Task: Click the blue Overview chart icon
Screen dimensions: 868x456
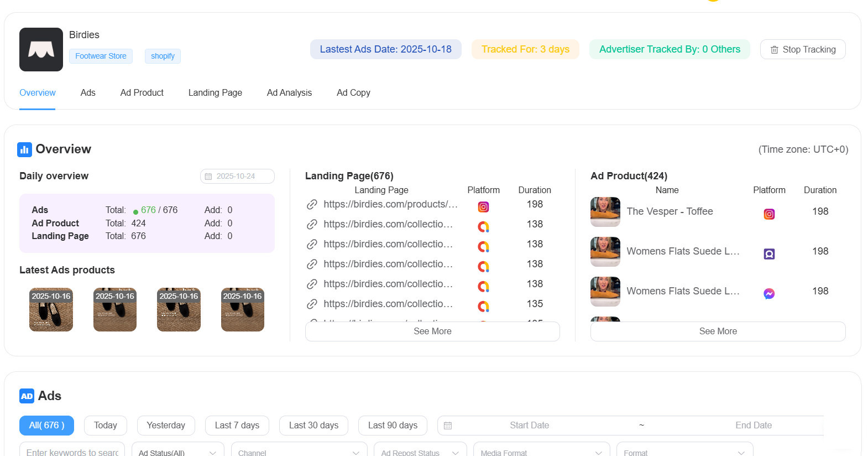Action: click(x=24, y=149)
